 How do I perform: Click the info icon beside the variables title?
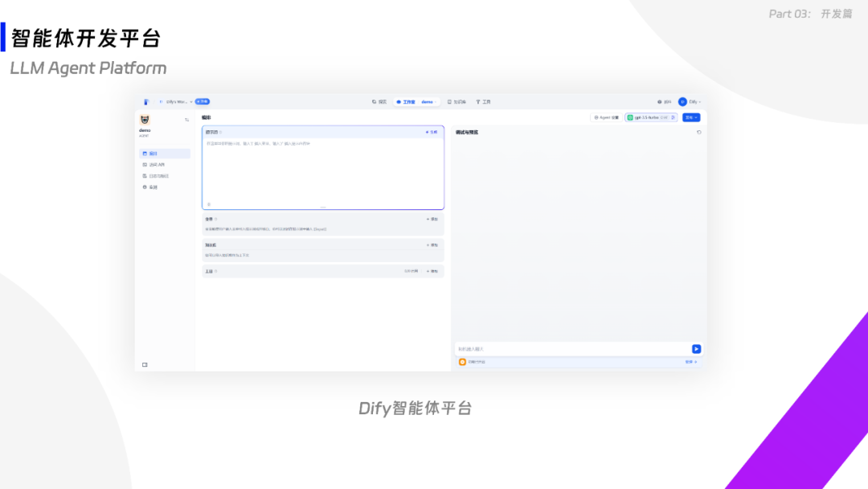click(216, 220)
